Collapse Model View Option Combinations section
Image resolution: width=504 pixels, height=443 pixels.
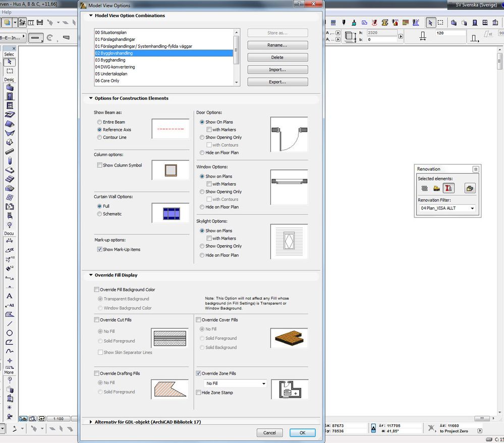(91, 16)
